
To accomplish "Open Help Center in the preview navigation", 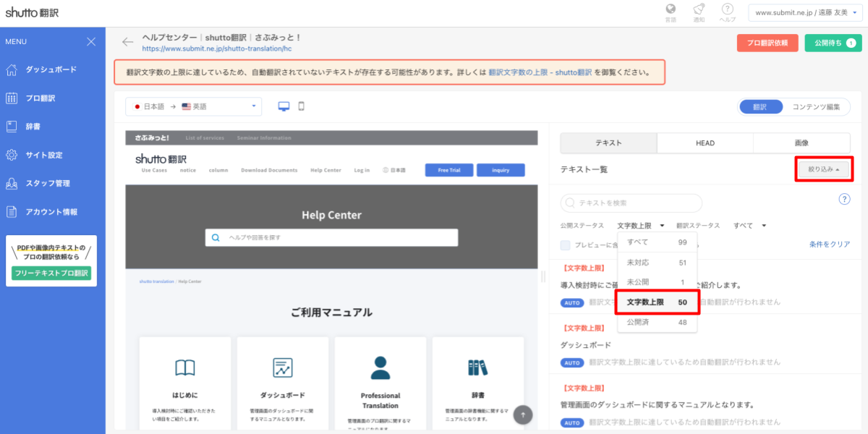I will point(325,171).
